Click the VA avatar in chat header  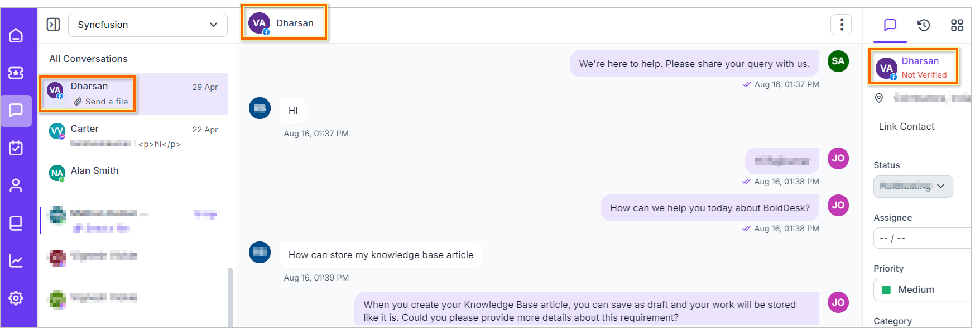[x=259, y=23]
